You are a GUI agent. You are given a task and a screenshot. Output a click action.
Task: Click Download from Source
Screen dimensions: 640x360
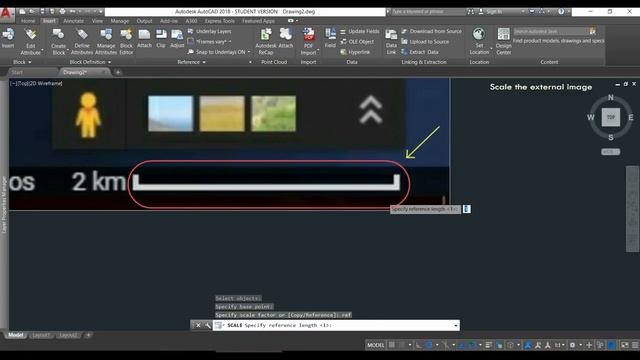pos(431,31)
